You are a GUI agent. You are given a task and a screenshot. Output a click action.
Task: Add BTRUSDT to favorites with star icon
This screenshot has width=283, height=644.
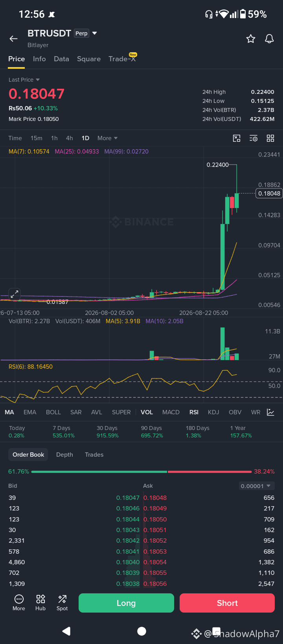tap(251, 38)
